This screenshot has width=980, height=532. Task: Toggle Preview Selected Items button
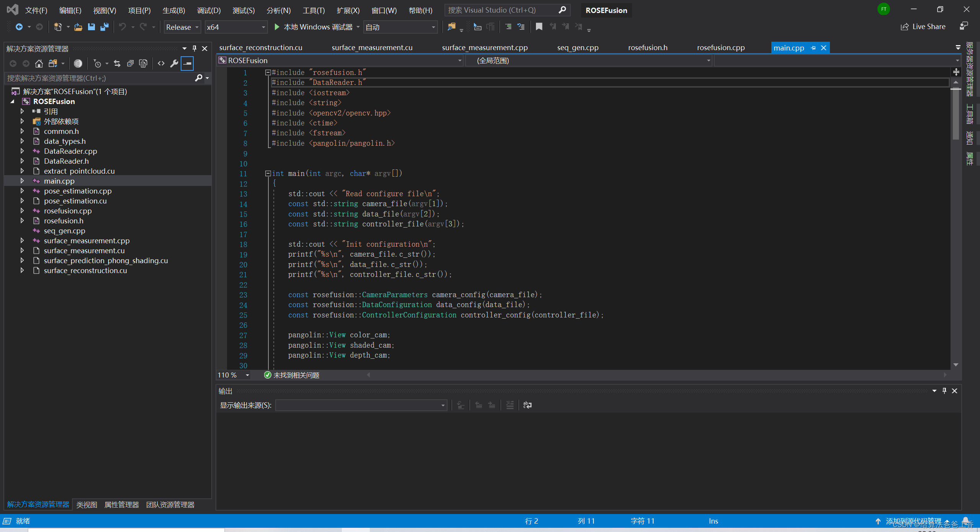tap(187, 63)
